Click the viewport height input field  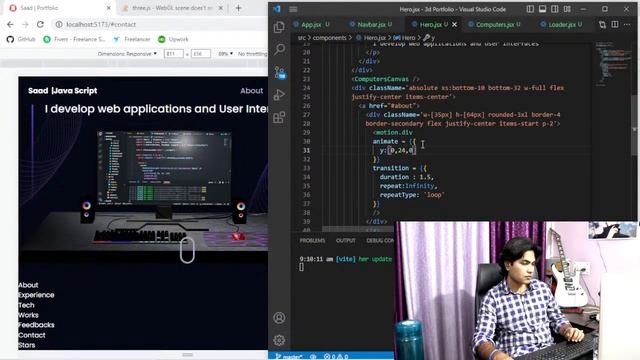pos(200,53)
